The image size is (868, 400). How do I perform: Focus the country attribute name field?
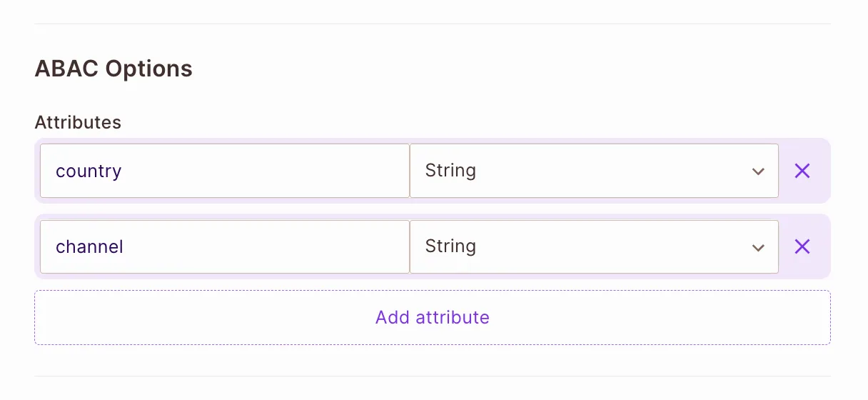[224, 171]
